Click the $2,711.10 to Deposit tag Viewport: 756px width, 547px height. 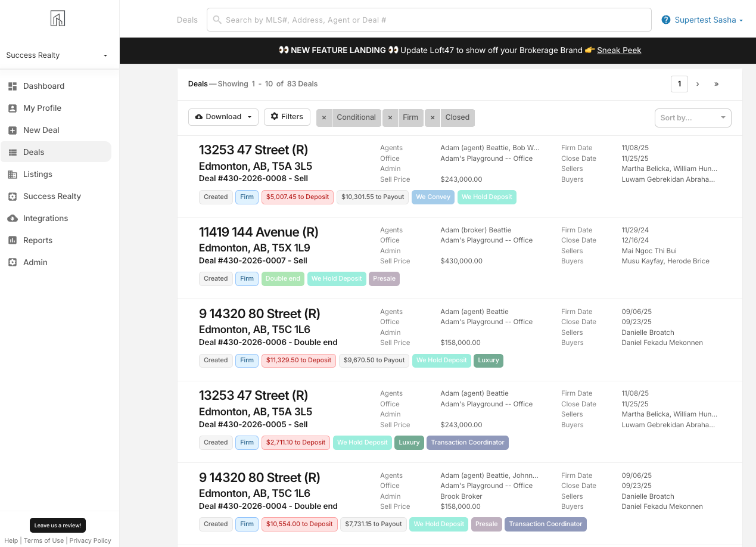(x=295, y=443)
